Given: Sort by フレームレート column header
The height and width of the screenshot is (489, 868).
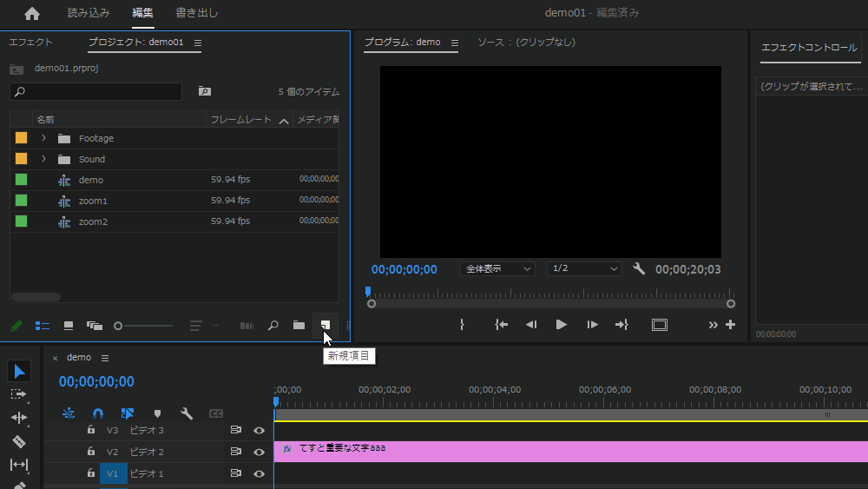Looking at the screenshot, I should (x=240, y=120).
